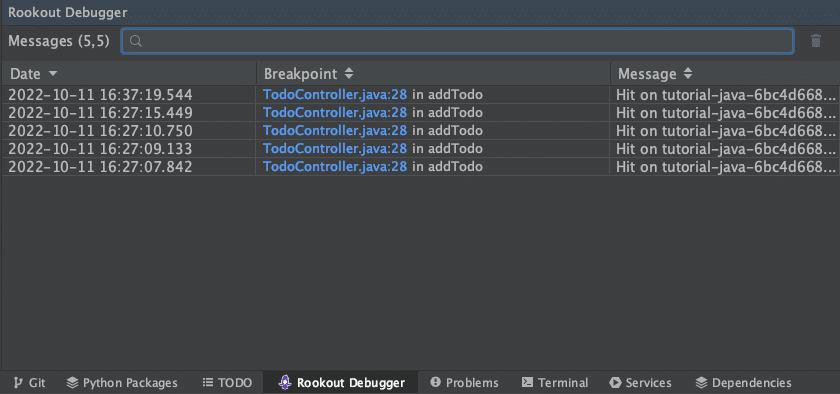The height and width of the screenshot is (394, 840).
Task: Sort messages by Breakpoint column
Action: click(x=309, y=73)
